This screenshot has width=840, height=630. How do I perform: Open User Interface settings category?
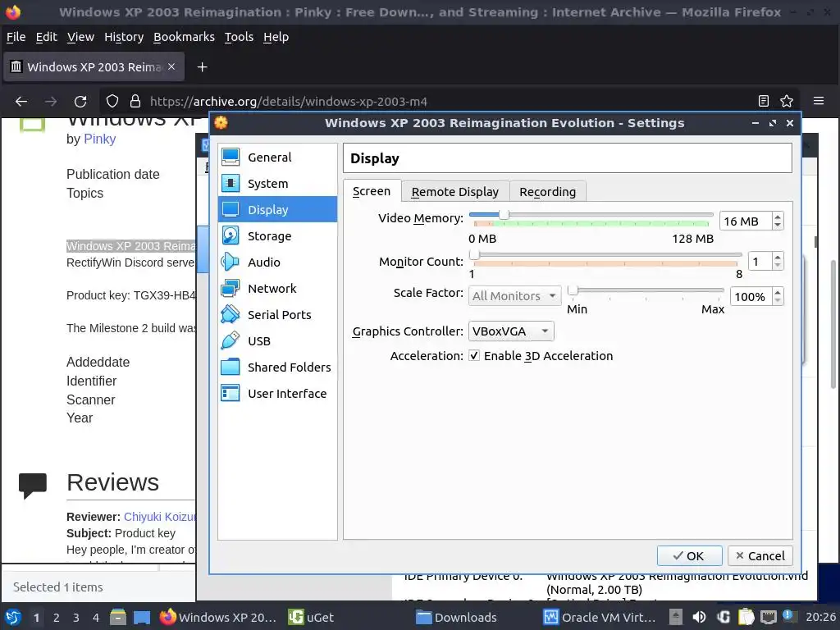click(277, 393)
